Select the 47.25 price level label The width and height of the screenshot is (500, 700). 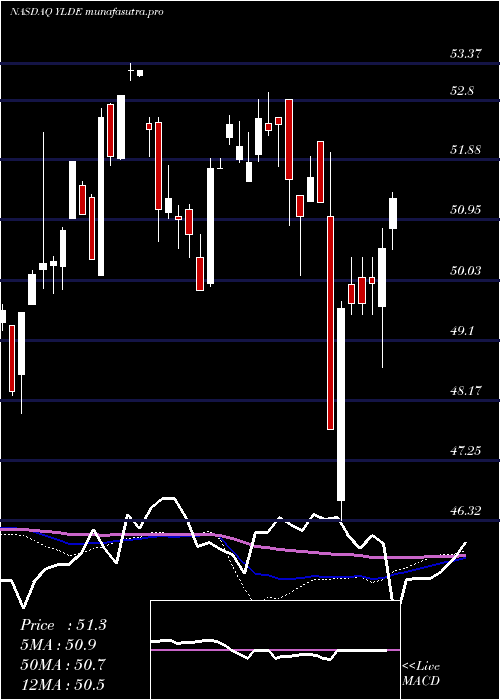pyautogui.click(x=466, y=450)
